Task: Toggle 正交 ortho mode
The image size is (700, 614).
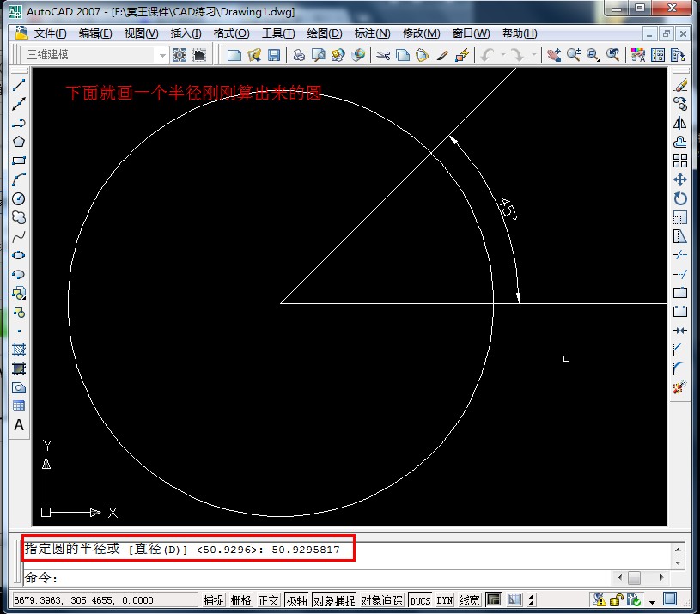Action: pyautogui.click(x=269, y=600)
